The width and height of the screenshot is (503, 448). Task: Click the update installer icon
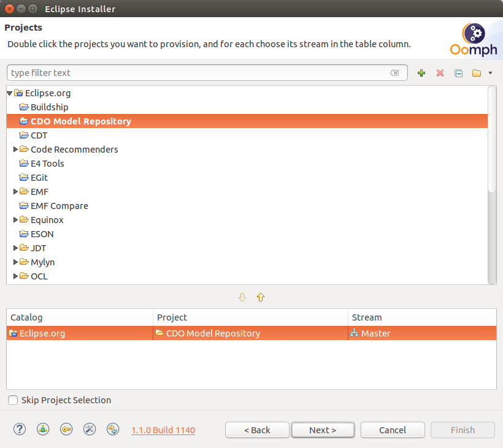(x=113, y=429)
